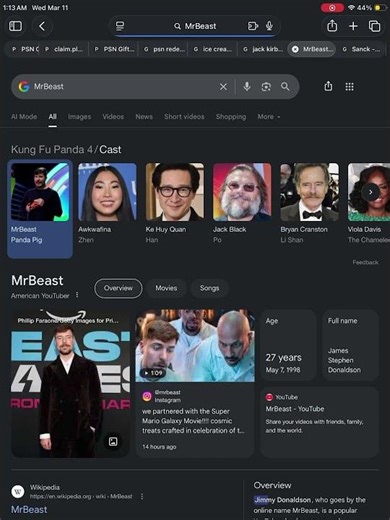Select the Songs chip

[209, 288]
